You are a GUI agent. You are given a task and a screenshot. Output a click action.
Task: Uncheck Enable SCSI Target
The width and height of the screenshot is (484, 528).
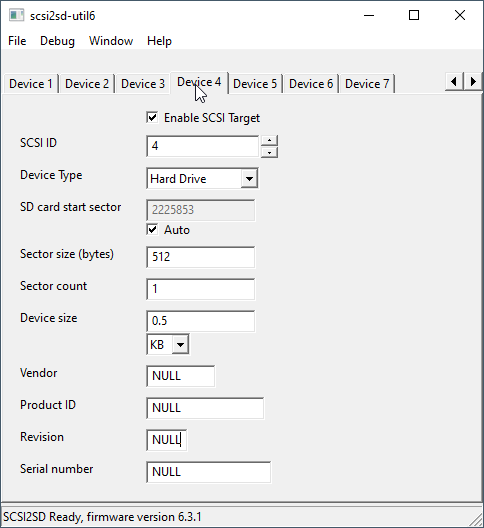[152, 118]
